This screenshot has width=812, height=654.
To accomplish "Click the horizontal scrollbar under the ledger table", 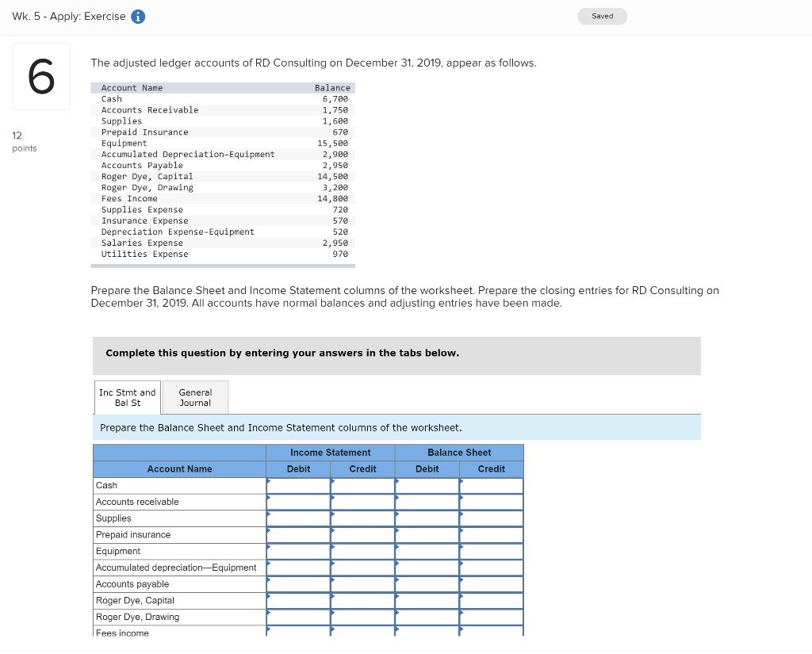I will pos(222,264).
